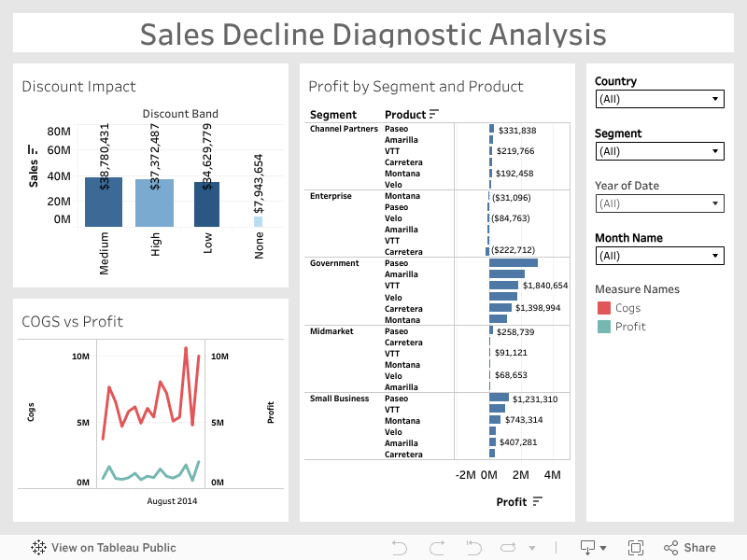Sort by Sales axis icon
This screenshot has width=747, height=560.
pyautogui.click(x=34, y=149)
